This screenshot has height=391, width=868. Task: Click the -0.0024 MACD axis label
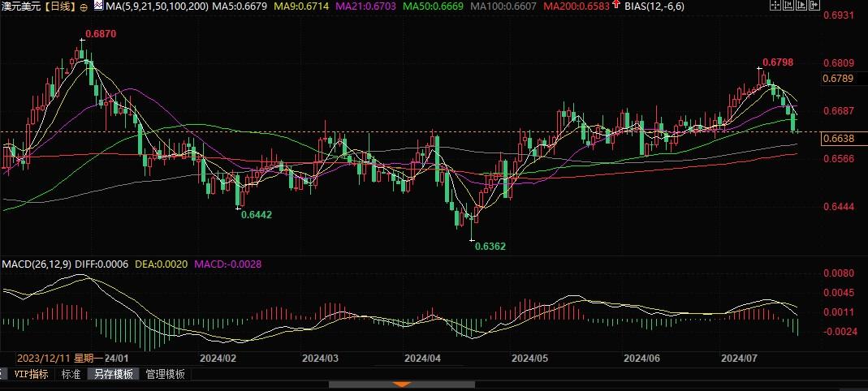(x=840, y=332)
